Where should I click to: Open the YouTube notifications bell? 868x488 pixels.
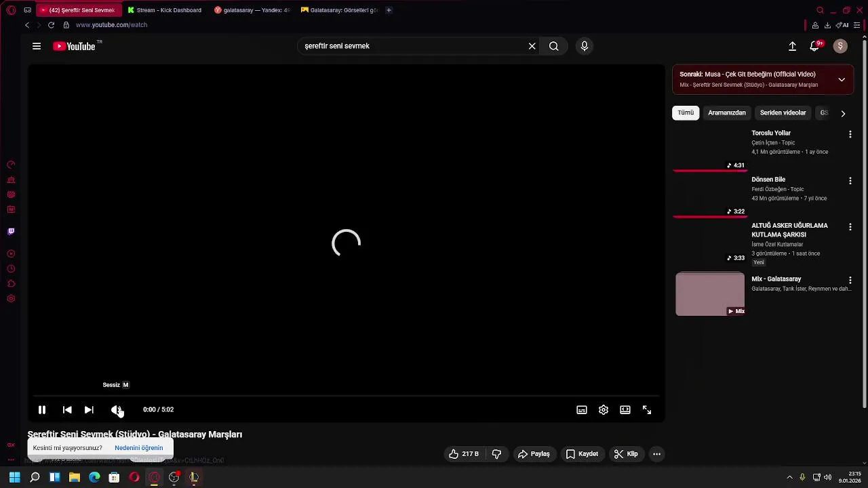point(815,46)
